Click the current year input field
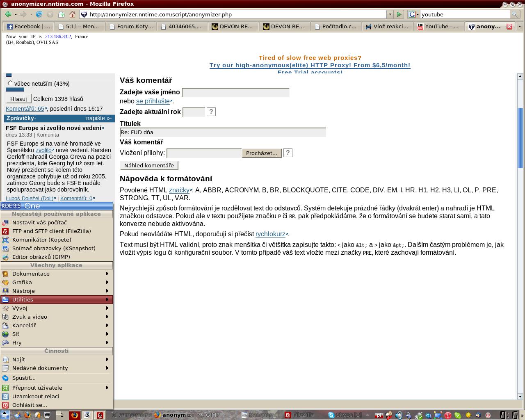This screenshot has width=525, height=420. (x=194, y=112)
